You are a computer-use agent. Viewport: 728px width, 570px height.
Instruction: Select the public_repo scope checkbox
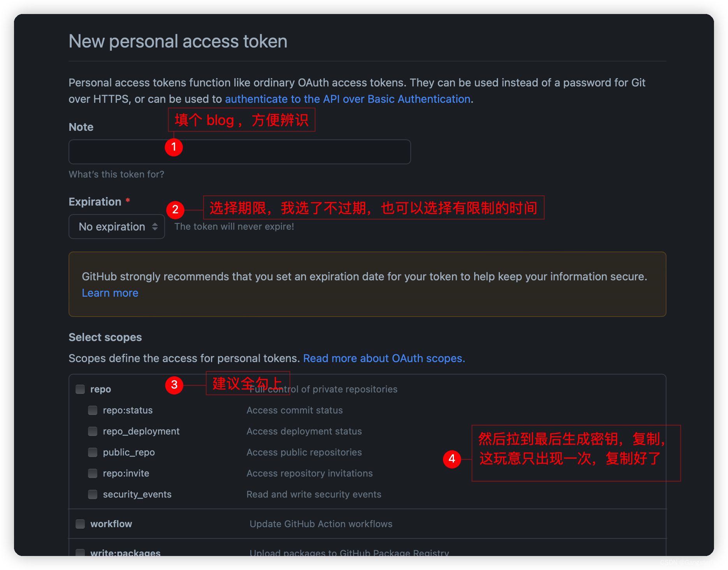(x=93, y=452)
